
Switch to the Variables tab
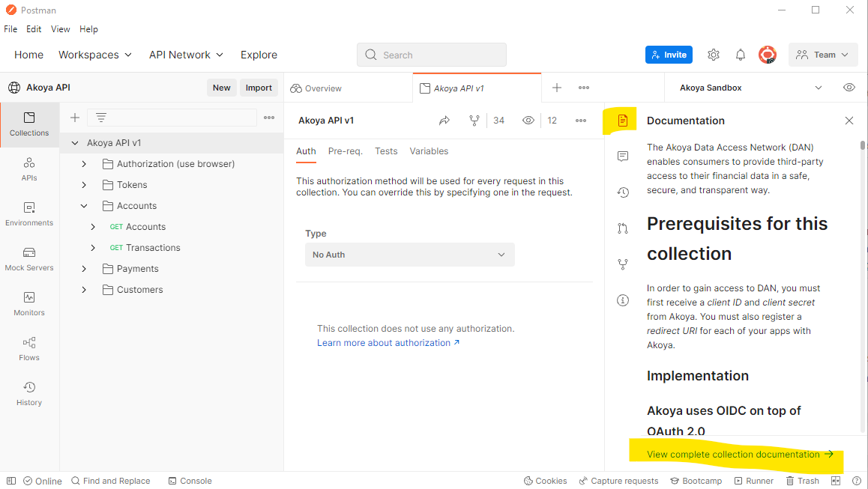pyautogui.click(x=429, y=151)
